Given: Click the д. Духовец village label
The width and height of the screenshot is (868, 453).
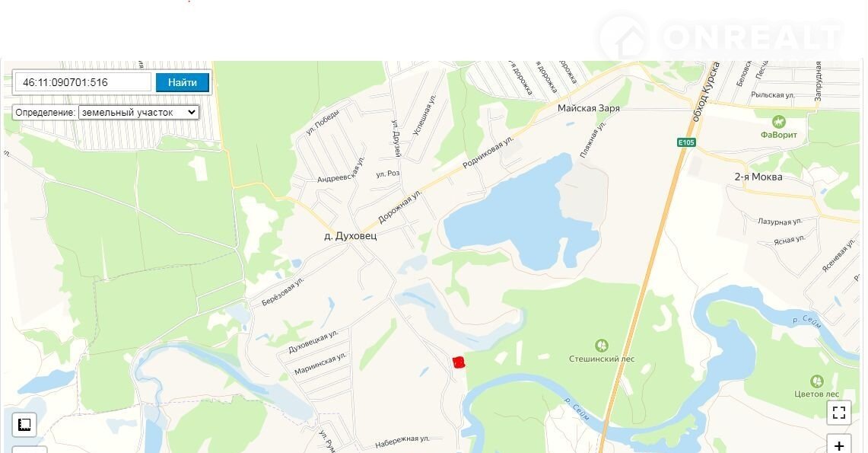Looking at the screenshot, I should pos(351,235).
